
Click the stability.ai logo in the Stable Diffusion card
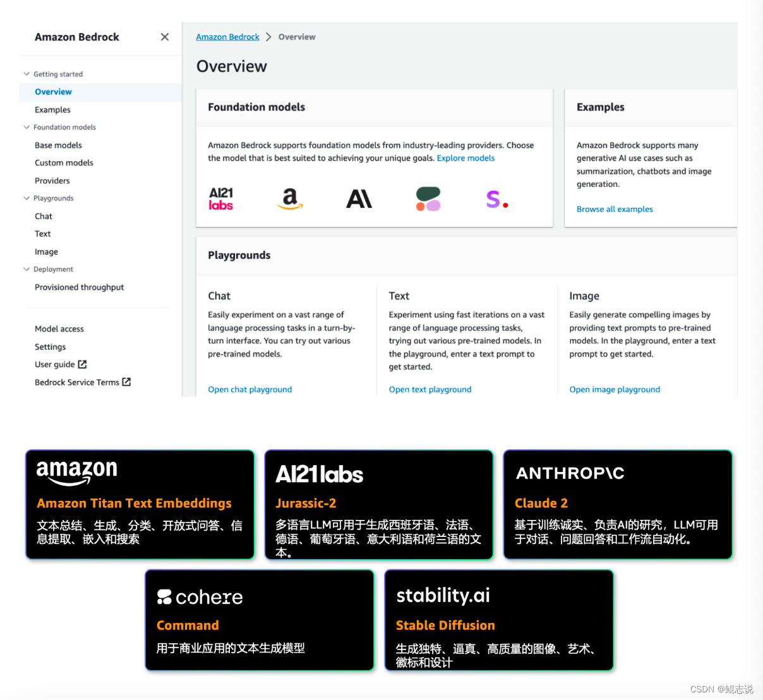443,595
